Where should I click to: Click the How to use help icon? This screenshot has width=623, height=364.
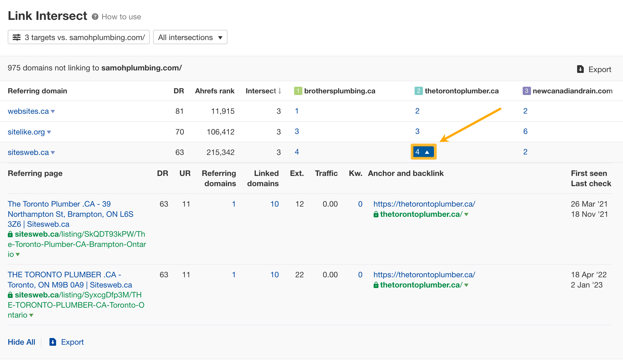point(95,17)
